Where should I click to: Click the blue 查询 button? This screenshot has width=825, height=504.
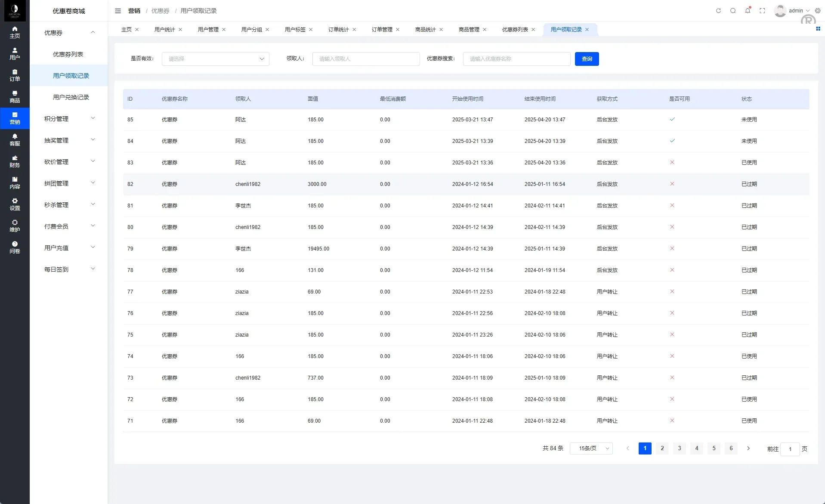coord(587,59)
